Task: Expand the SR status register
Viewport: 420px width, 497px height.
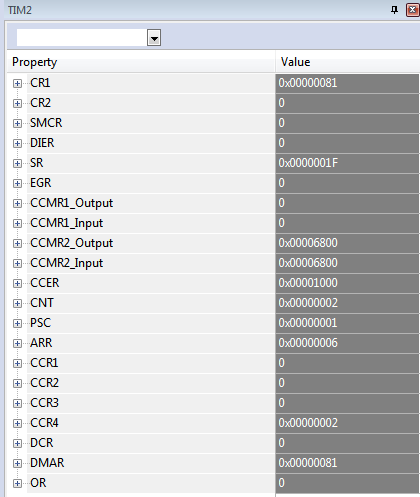Action: [x=17, y=163]
